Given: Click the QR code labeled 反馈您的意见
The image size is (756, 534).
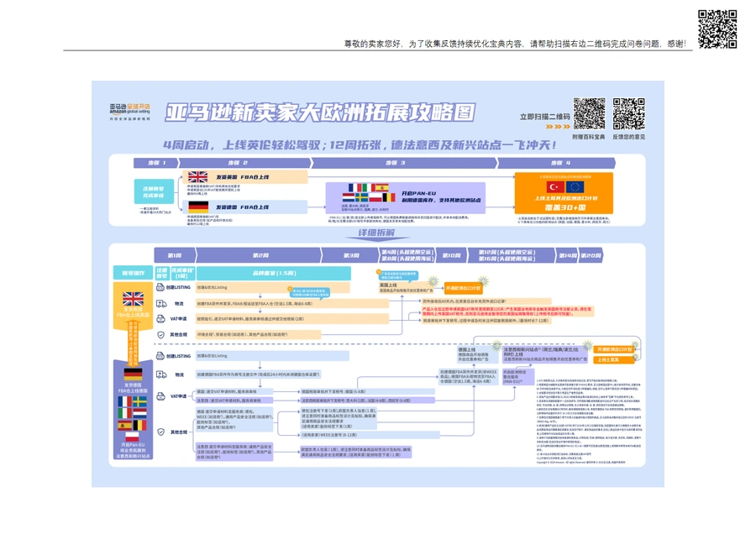Looking at the screenshot, I should [x=628, y=113].
